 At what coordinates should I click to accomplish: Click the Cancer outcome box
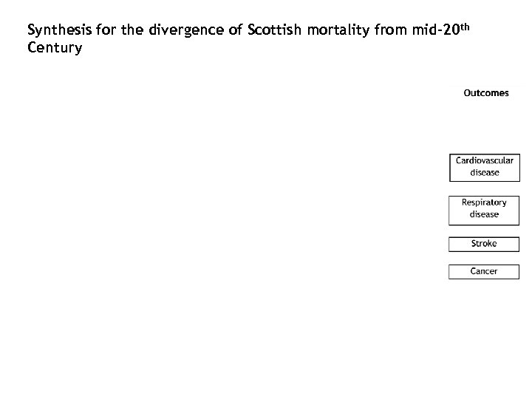pos(484,271)
